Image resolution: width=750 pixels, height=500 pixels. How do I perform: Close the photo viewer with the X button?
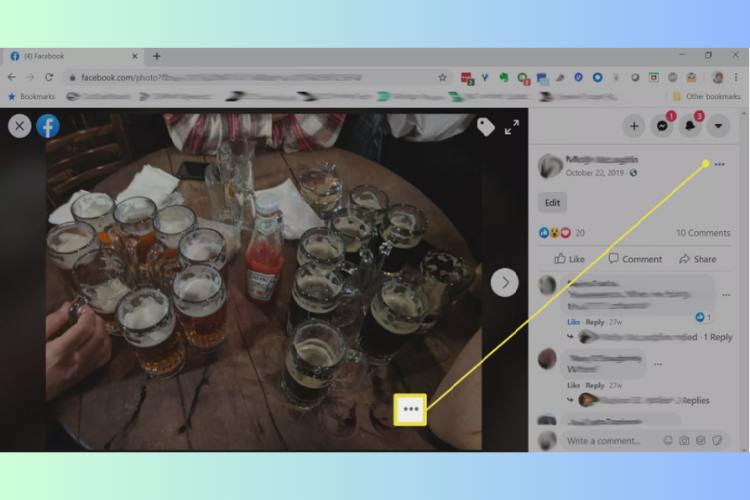(20, 126)
